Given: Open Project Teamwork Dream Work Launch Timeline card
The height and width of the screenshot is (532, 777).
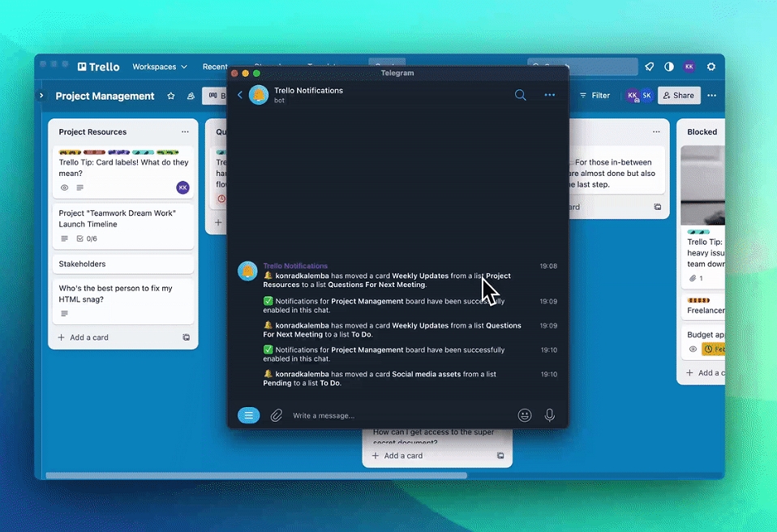Looking at the screenshot, I should pos(123,225).
